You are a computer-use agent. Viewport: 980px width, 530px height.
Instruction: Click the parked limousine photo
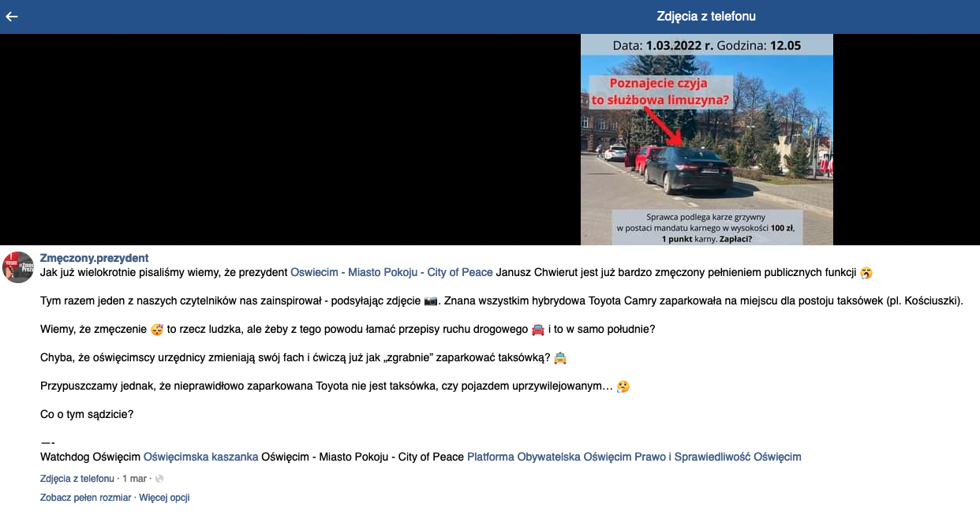coord(707,140)
